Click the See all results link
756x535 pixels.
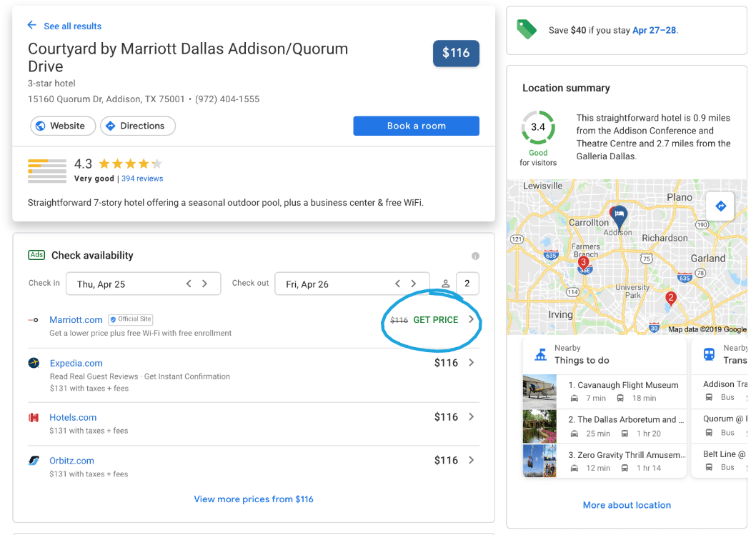point(72,26)
